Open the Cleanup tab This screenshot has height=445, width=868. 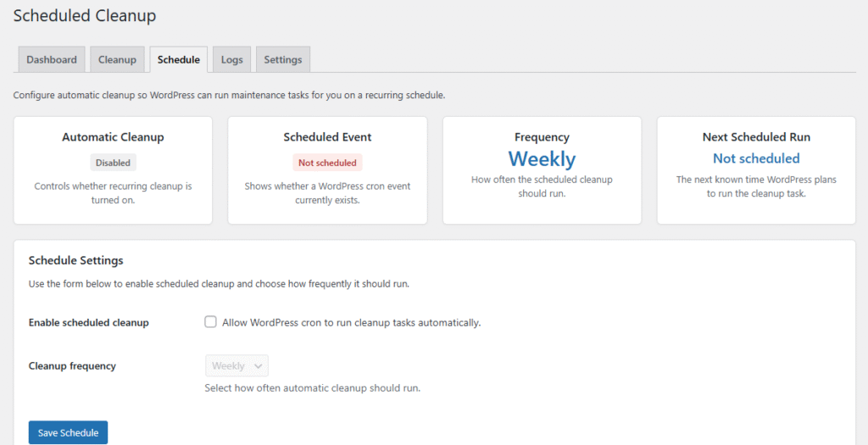[117, 59]
